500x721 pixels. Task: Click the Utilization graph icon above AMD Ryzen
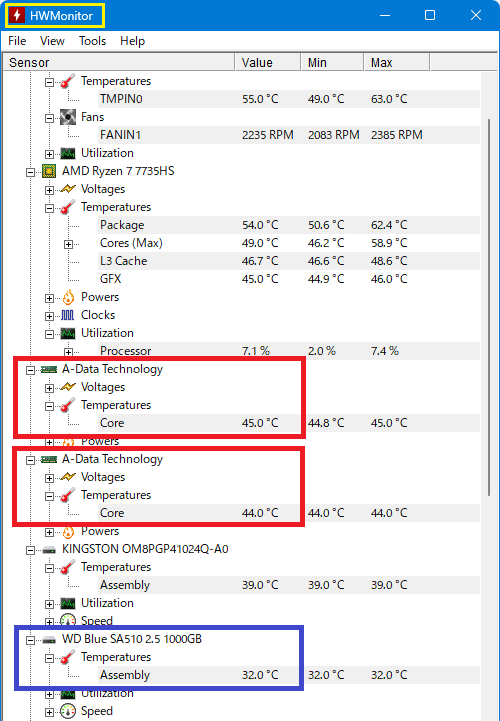pos(68,153)
